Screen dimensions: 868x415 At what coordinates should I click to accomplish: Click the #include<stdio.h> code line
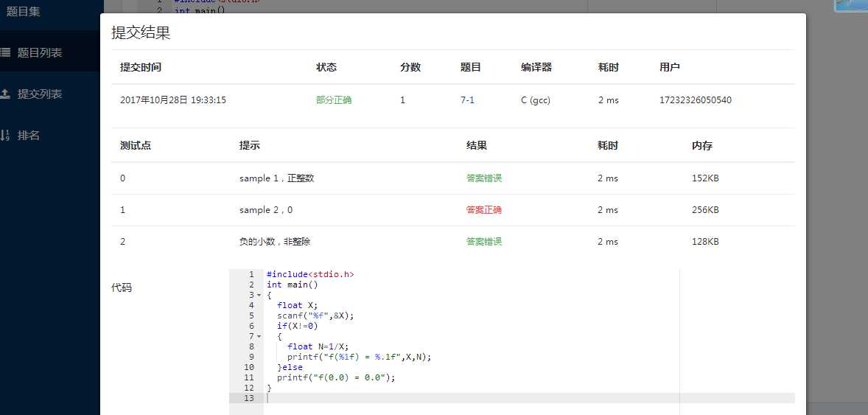click(310, 274)
